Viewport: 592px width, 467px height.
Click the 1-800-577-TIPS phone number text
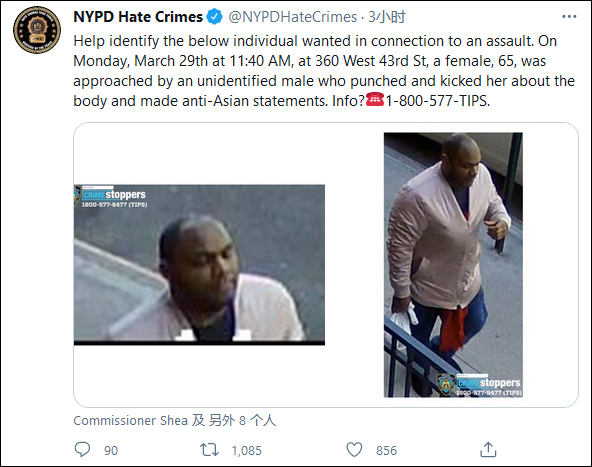438,101
